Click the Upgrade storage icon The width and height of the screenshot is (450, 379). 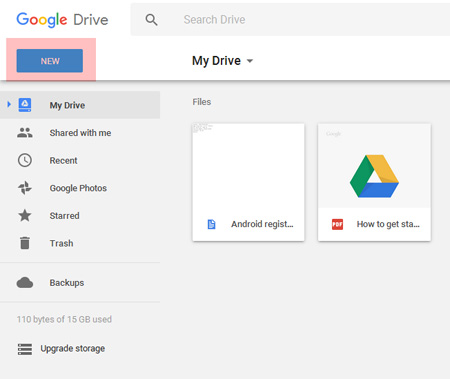(x=25, y=349)
